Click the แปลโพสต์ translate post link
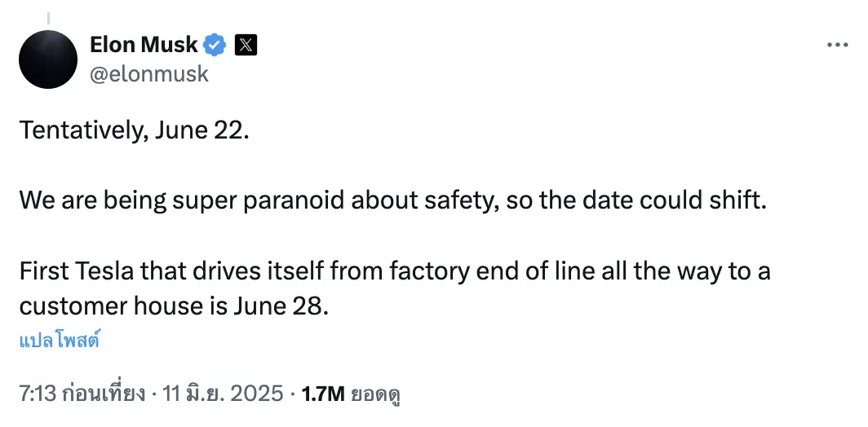 [59, 341]
